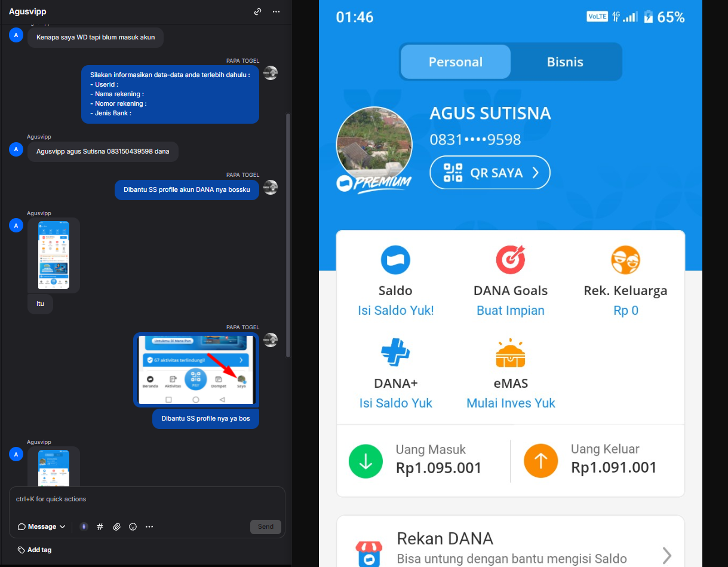Tap the QR SAYA button
The image size is (728, 567).
click(490, 173)
